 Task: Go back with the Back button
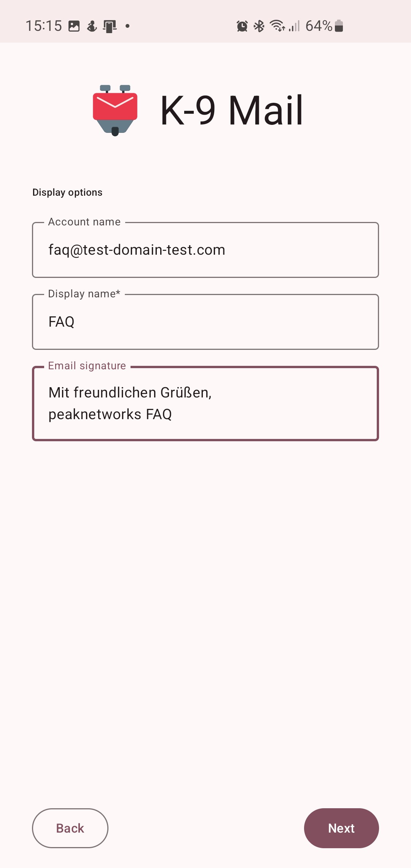(x=70, y=828)
